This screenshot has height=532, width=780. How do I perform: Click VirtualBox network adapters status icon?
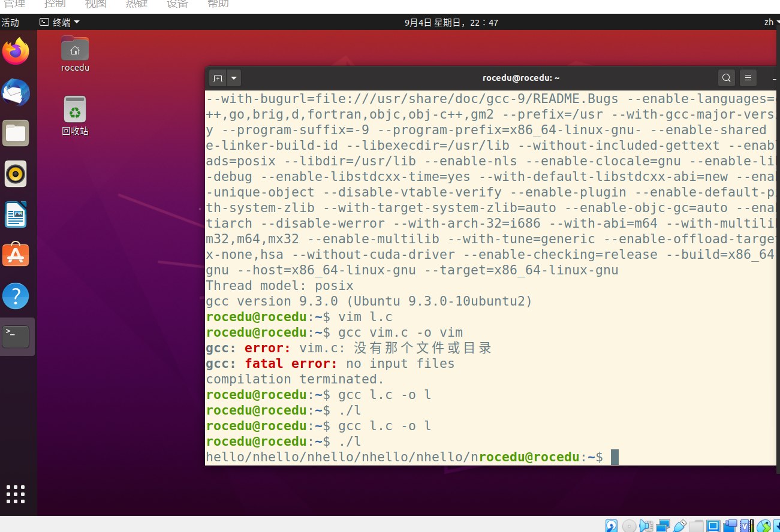click(663, 526)
